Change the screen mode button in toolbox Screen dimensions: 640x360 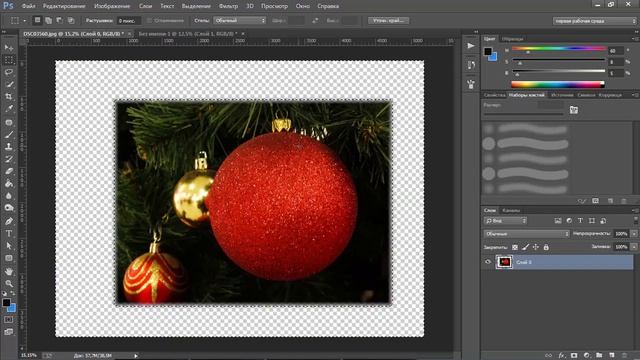click(9, 332)
